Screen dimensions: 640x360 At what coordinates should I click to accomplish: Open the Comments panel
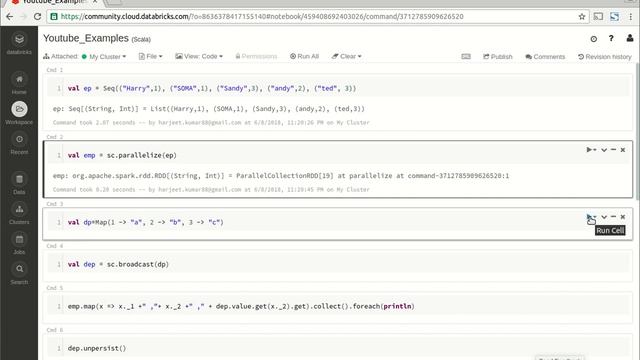pyautogui.click(x=545, y=57)
